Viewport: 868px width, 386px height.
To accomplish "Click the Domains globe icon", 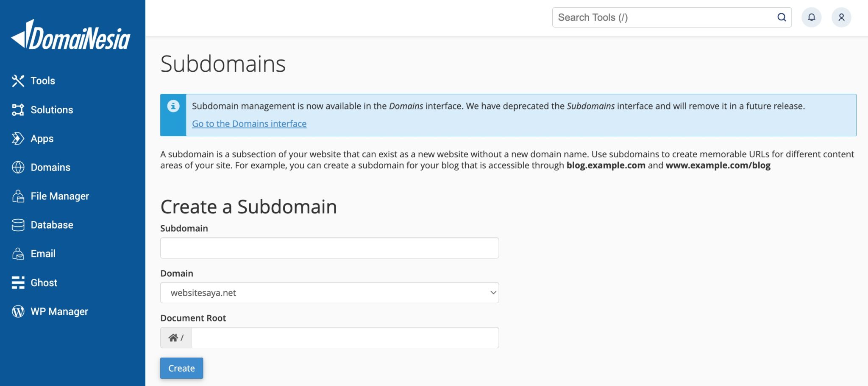I will [18, 167].
